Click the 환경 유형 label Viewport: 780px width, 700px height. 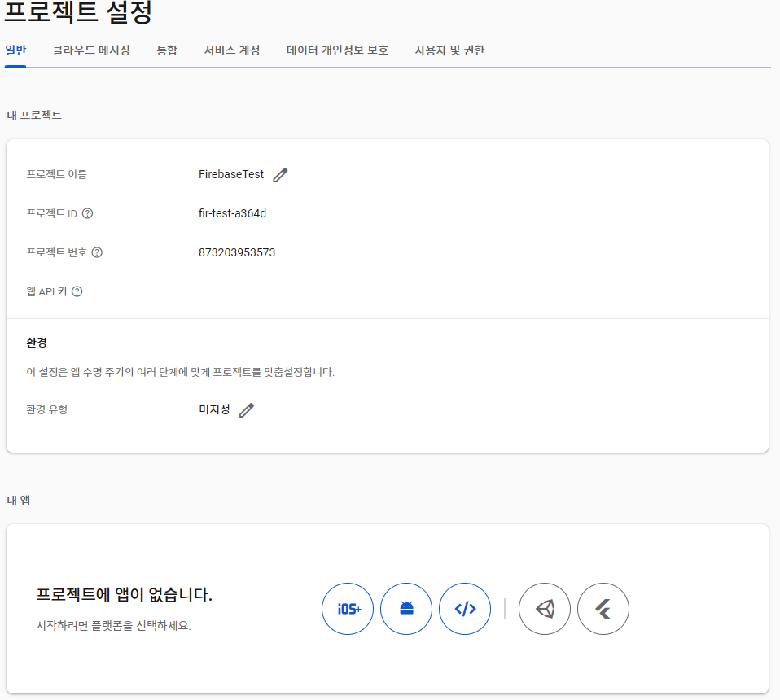pyautogui.click(x=46, y=409)
